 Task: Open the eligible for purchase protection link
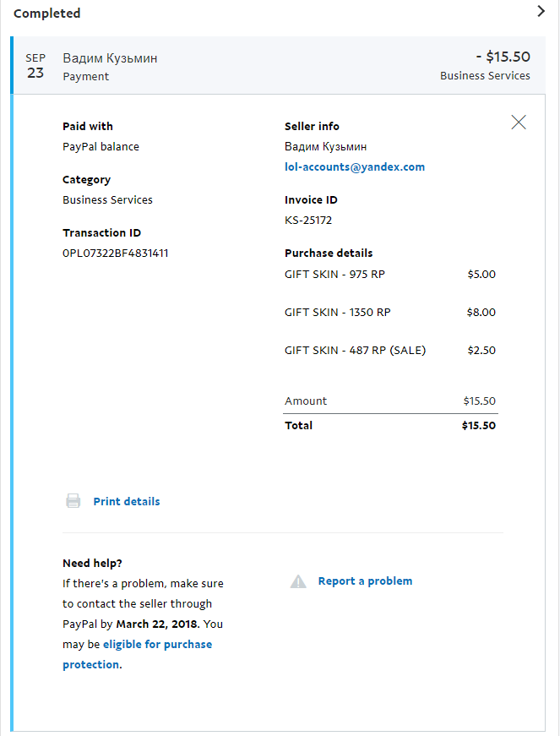(x=156, y=645)
